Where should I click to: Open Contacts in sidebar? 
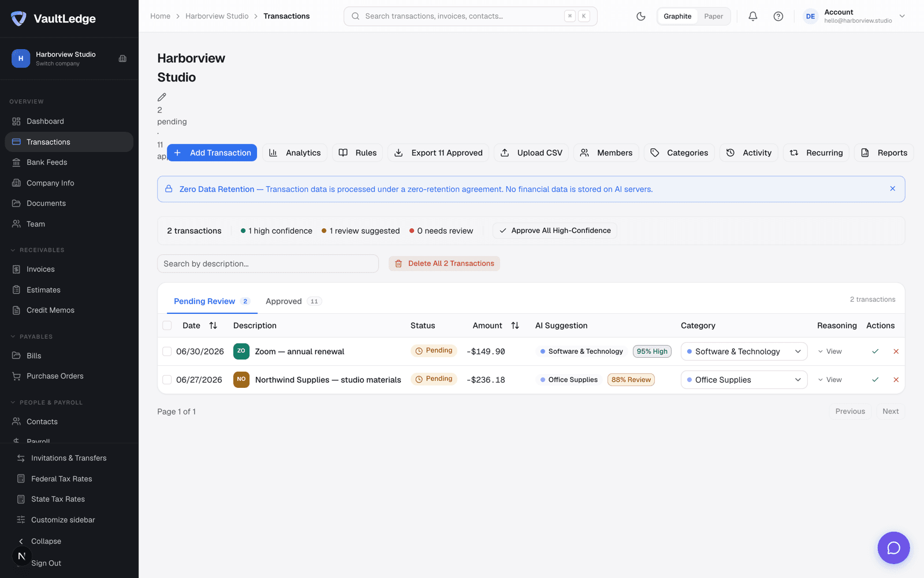[x=69, y=422]
